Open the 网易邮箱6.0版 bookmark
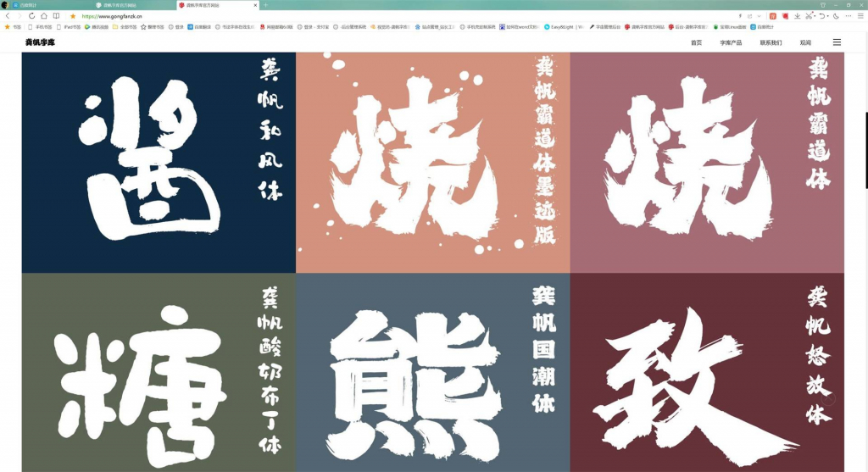The height and width of the screenshot is (472, 868). click(277, 26)
